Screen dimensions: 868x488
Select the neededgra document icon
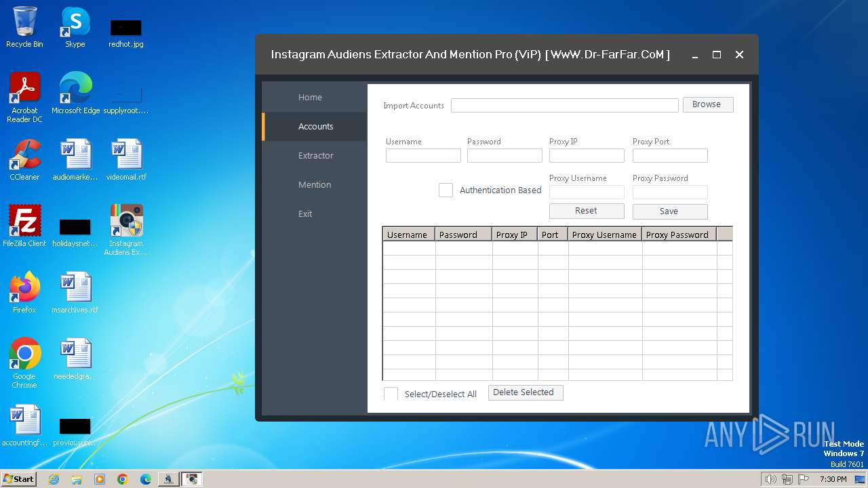point(75,359)
